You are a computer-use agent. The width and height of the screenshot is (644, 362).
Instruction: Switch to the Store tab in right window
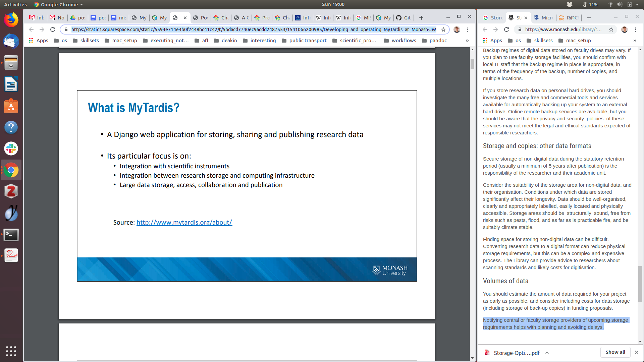coord(493,18)
